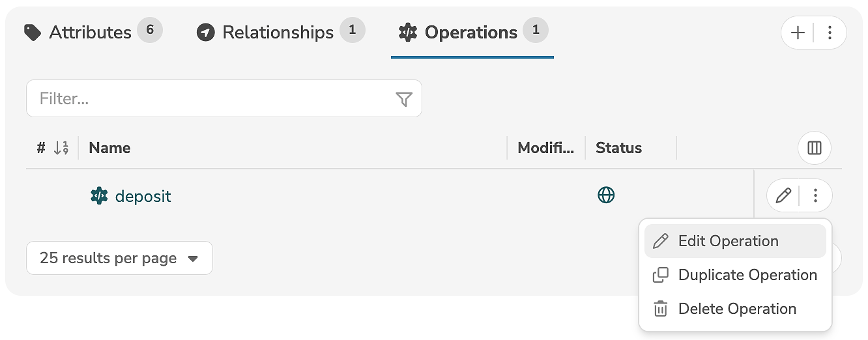This screenshot has height=340, width=868.
Task: Click the filter funnel icon
Action: pyautogui.click(x=404, y=99)
